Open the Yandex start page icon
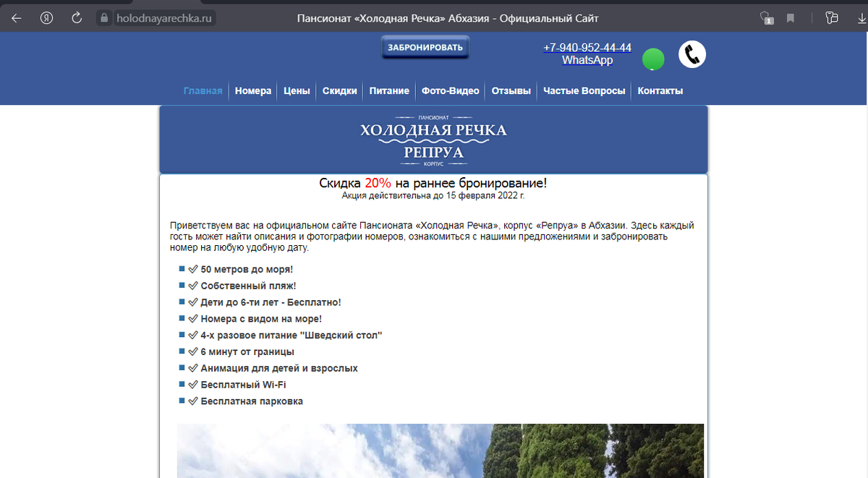Image resolution: width=868 pixels, height=478 pixels. pos(46,18)
